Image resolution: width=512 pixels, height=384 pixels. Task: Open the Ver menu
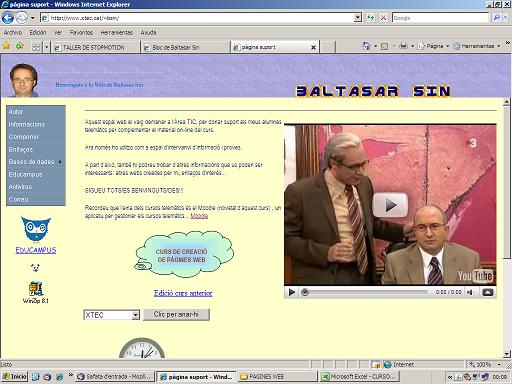click(58, 33)
